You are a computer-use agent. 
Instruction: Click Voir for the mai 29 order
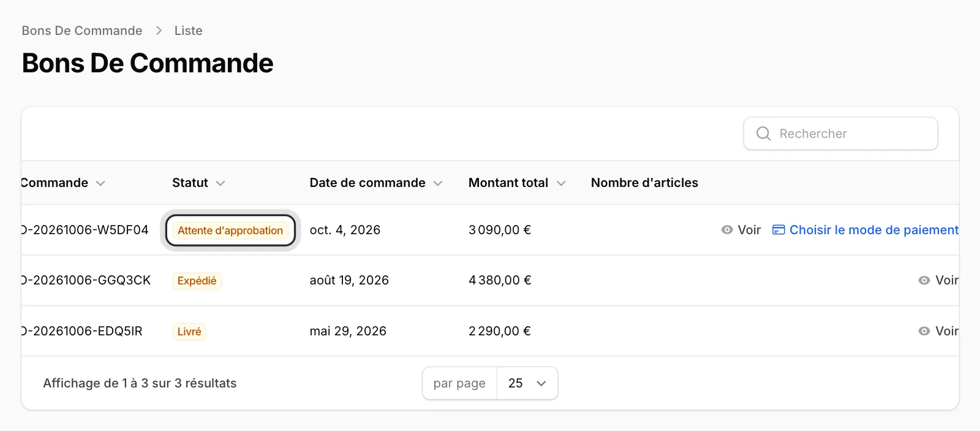pyautogui.click(x=938, y=331)
